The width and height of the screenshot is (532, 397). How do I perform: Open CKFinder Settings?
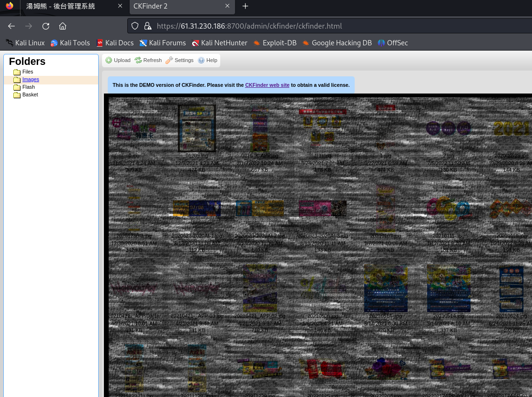tap(180, 60)
